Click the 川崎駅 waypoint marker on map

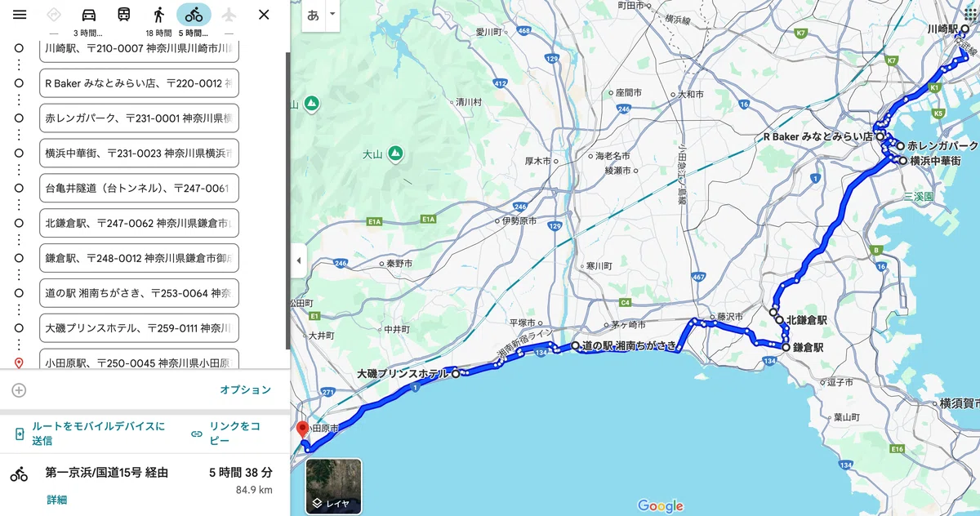965,28
